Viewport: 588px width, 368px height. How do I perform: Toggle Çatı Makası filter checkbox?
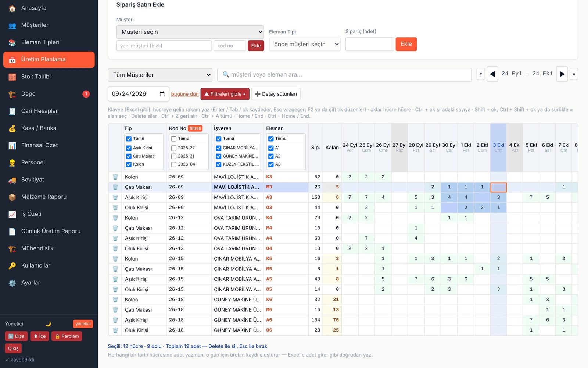click(x=129, y=156)
